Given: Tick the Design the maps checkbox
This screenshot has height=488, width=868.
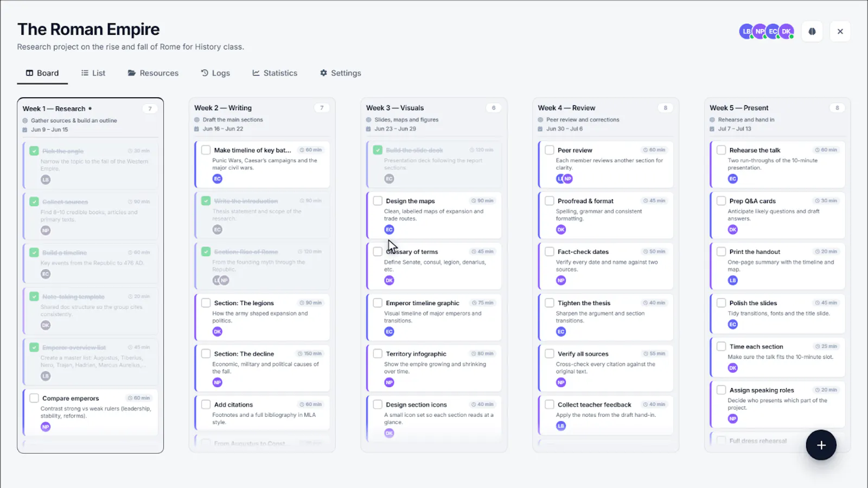Looking at the screenshot, I should coord(378,201).
